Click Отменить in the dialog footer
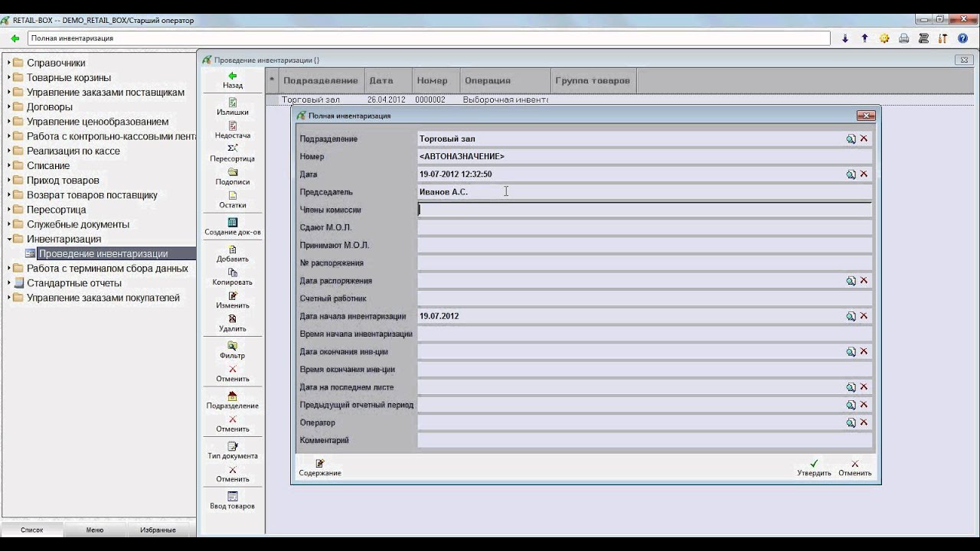This screenshot has height=551, width=980. pyautogui.click(x=854, y=468)
